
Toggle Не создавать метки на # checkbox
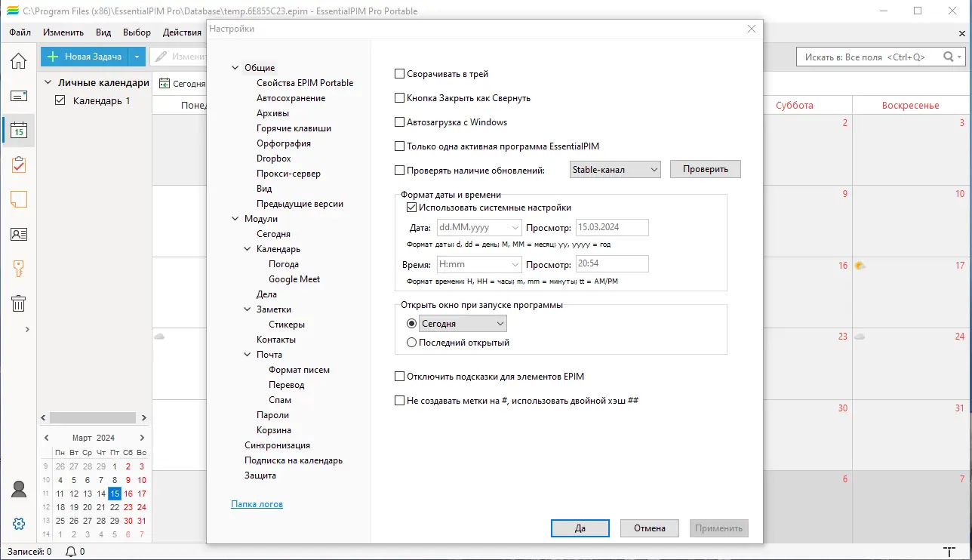(400, 401)
